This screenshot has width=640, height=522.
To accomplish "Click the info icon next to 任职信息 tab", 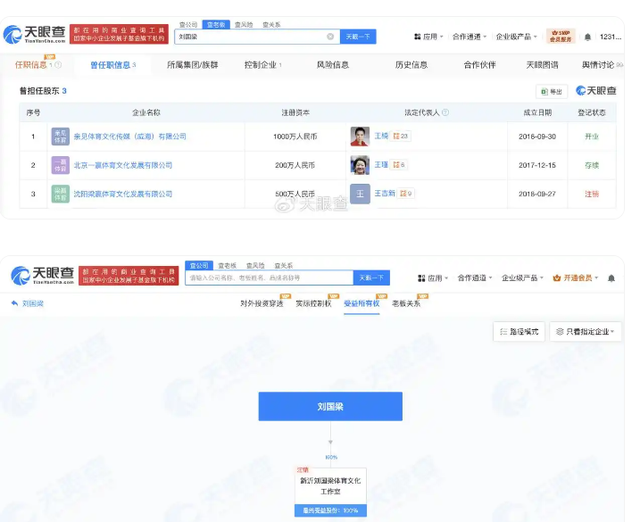I will pos(58,65).
